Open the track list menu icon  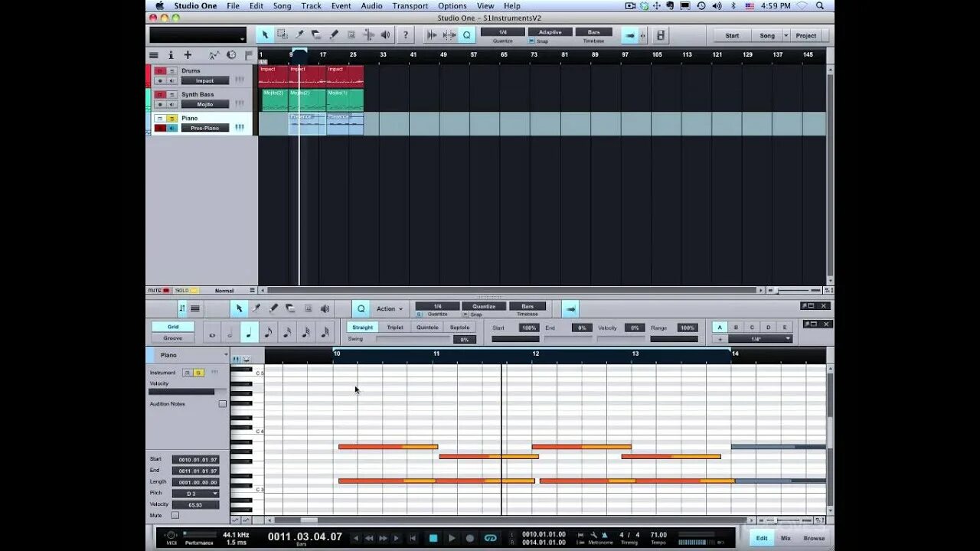point(154,55)
